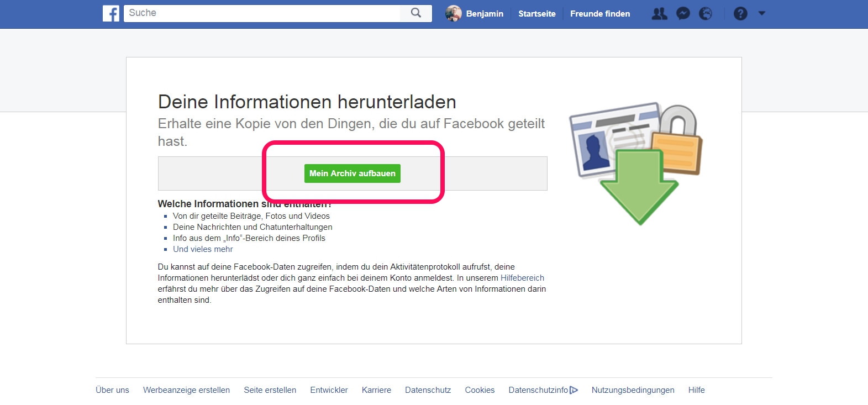Open Datenschutzinfo footer link
868x405 pixels.
[x=538, y=390]
